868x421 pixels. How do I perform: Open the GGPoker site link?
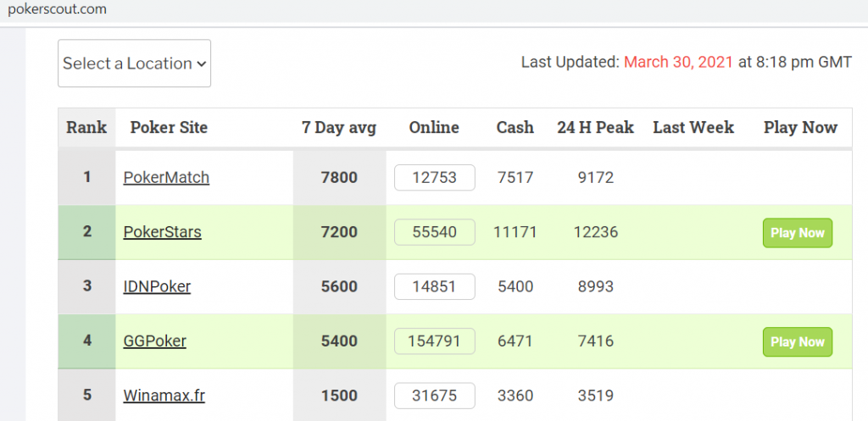point(154,341)
